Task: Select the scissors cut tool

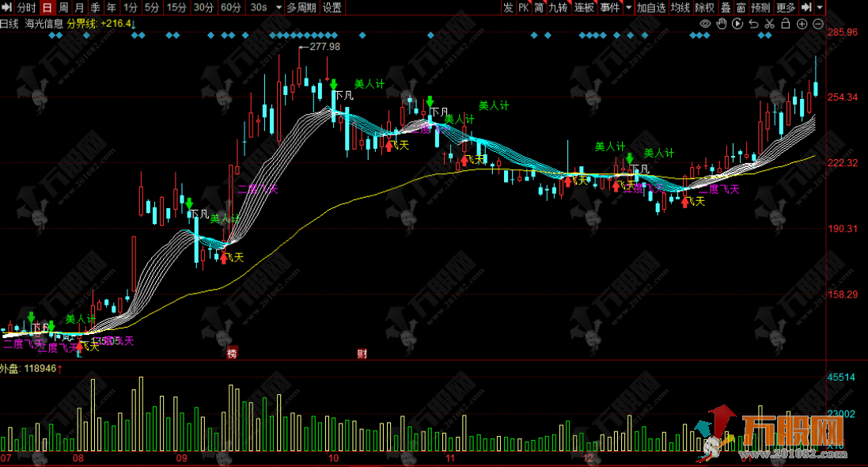Action: click(769, 24)
